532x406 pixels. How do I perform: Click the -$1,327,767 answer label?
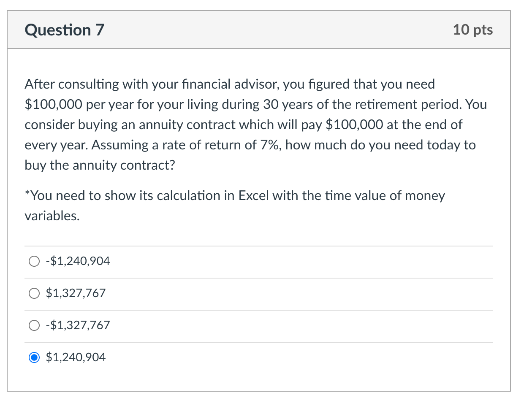[77, 325]
